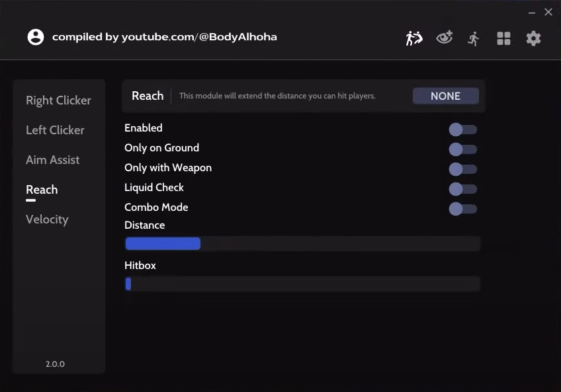The image size is (561, 392).
Task: Toggle the Combo Mode switch
Action: coord(463,209)
